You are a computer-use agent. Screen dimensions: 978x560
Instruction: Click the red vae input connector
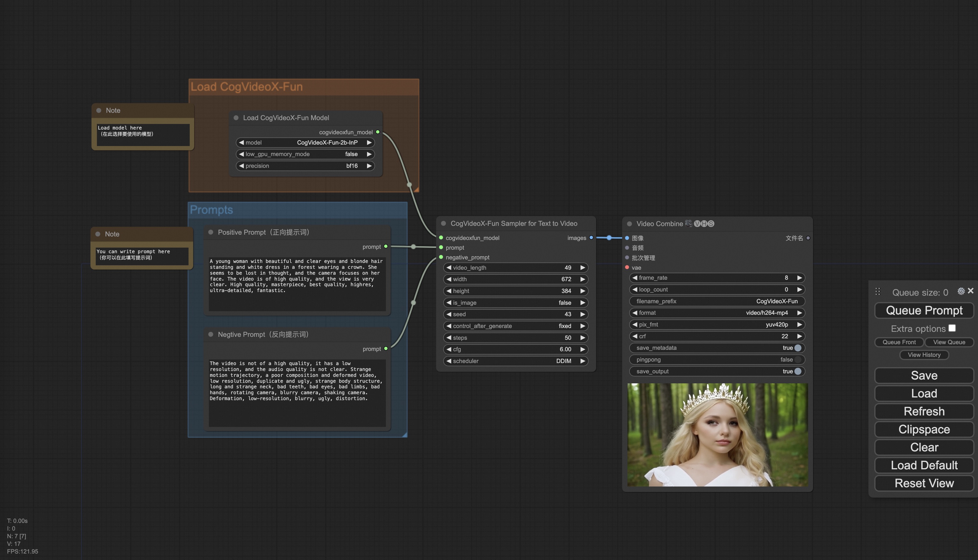pyautogui.click(x=627, y=267)
